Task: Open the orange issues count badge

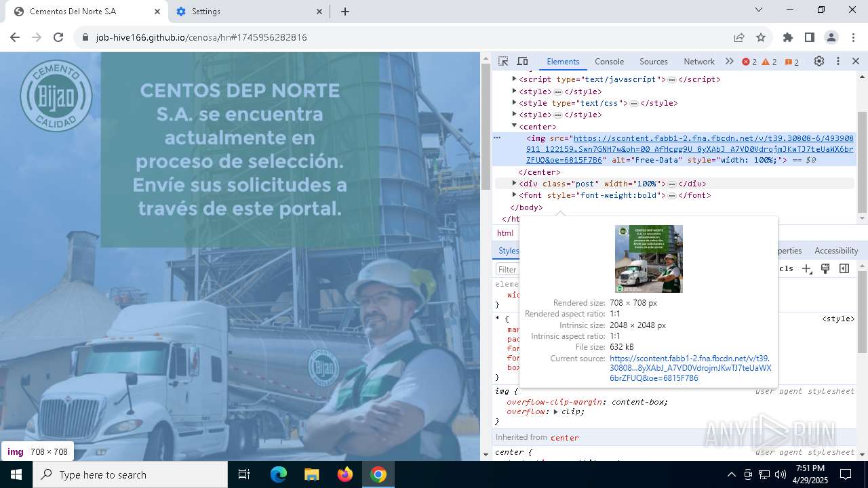Action: 792,62
